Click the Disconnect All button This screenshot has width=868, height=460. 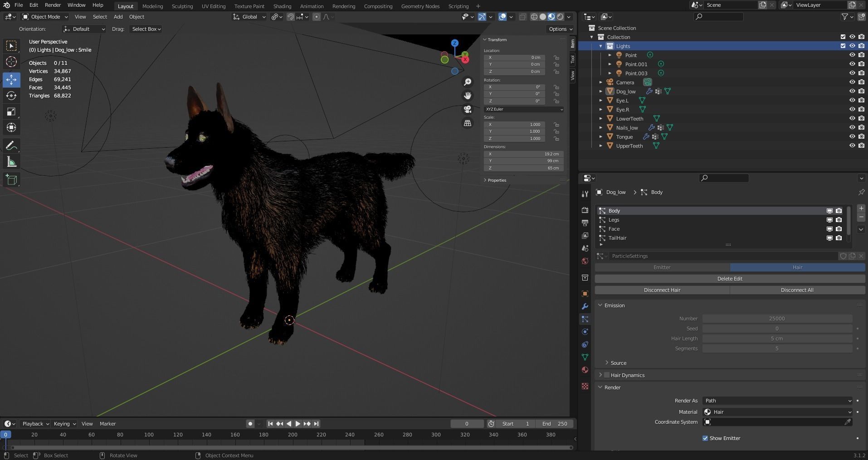797,290
